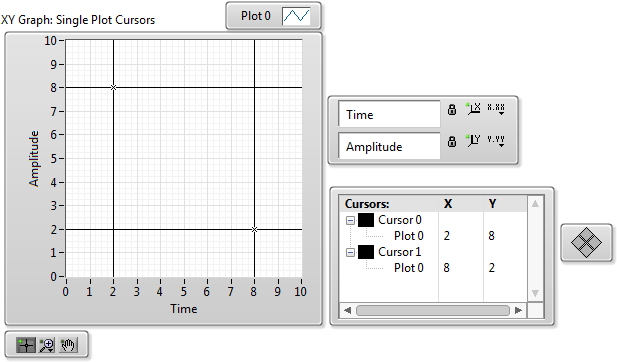Click the XY Graph: Single Plot Cursors caption
This screenshot has width=617, height=362.
pos(78,20)
